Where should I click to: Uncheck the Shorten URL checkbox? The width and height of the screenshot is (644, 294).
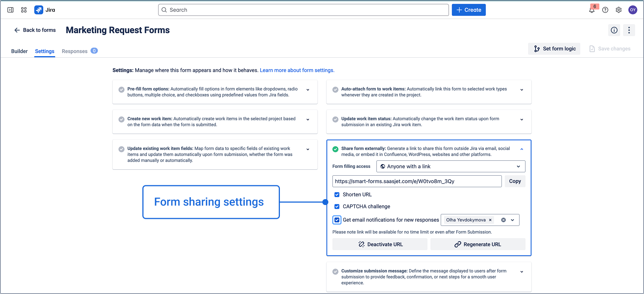click(337, 195)
